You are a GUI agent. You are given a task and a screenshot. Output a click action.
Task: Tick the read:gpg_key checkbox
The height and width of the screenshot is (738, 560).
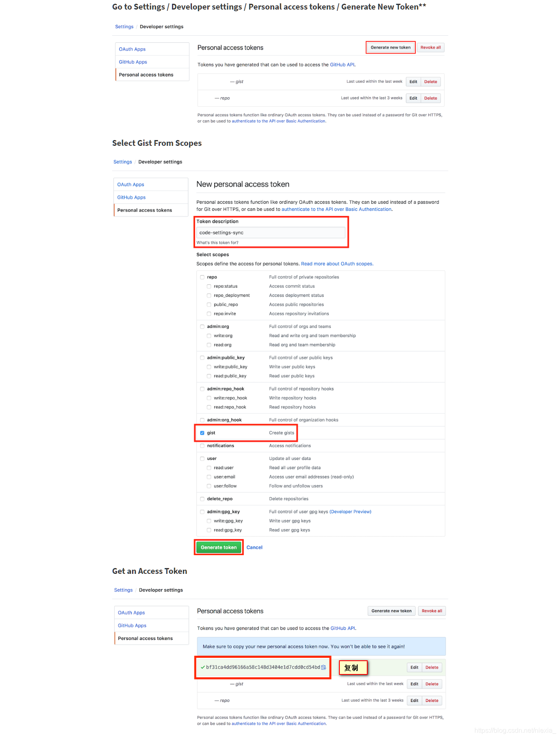pyautogui.click(x=209, y=530)
